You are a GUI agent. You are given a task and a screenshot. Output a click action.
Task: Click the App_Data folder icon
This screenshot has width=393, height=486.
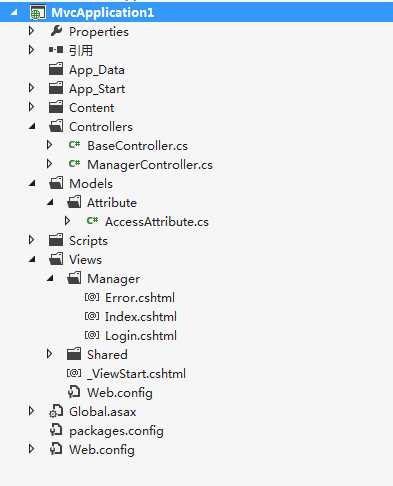(x=56, y=69)
